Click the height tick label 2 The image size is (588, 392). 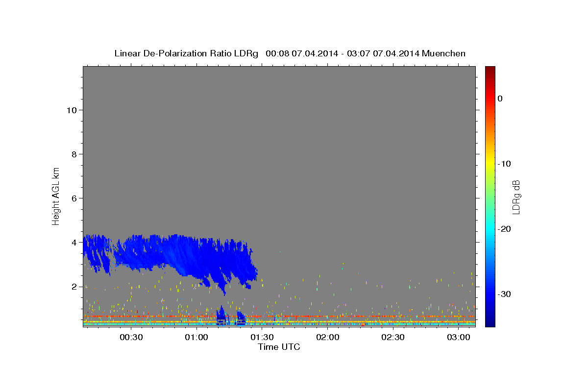pos(74,287)
